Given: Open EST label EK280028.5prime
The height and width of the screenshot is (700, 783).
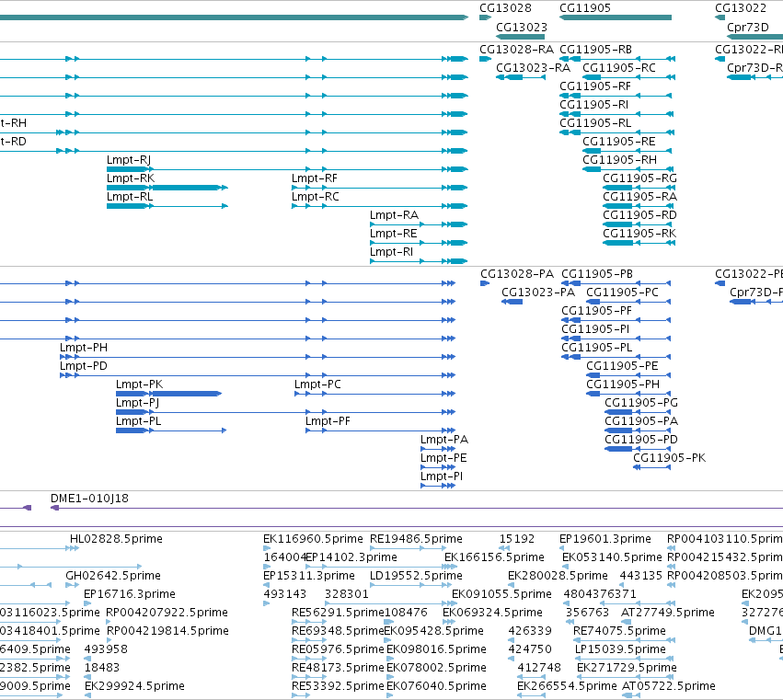Looking at the screenshot, I should point(558,576).
